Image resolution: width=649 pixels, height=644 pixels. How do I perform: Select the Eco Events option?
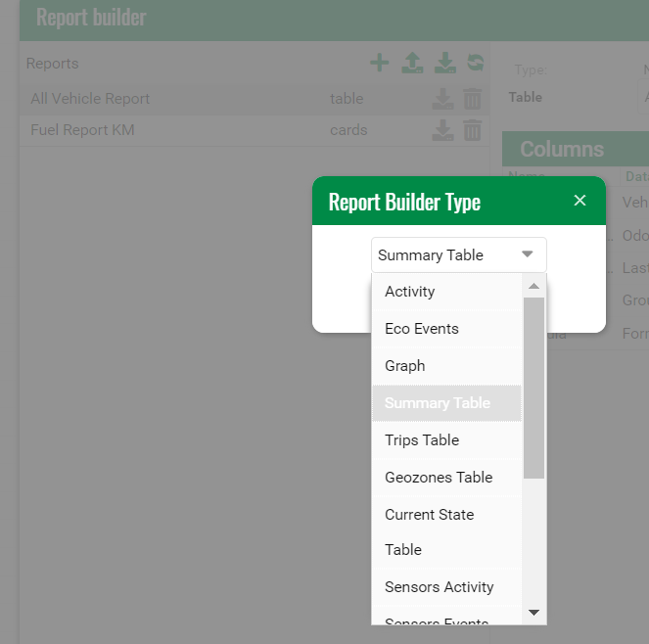pos(421,329)
